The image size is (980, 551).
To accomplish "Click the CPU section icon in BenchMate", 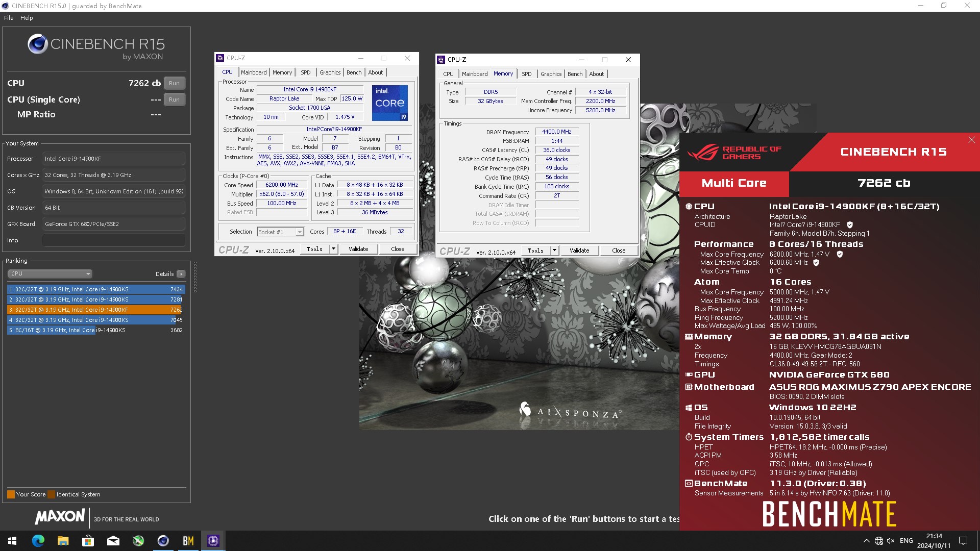I will [x=689, y=207].
